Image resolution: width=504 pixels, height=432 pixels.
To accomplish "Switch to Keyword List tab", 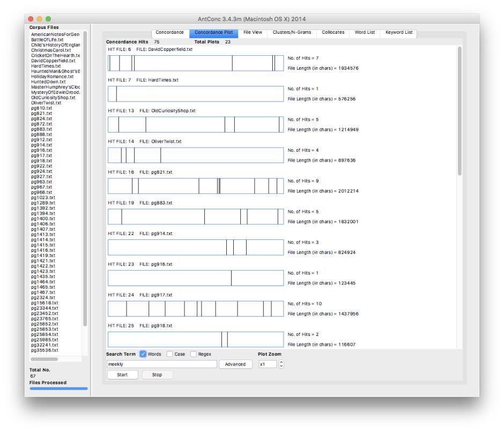I will 399,33.
